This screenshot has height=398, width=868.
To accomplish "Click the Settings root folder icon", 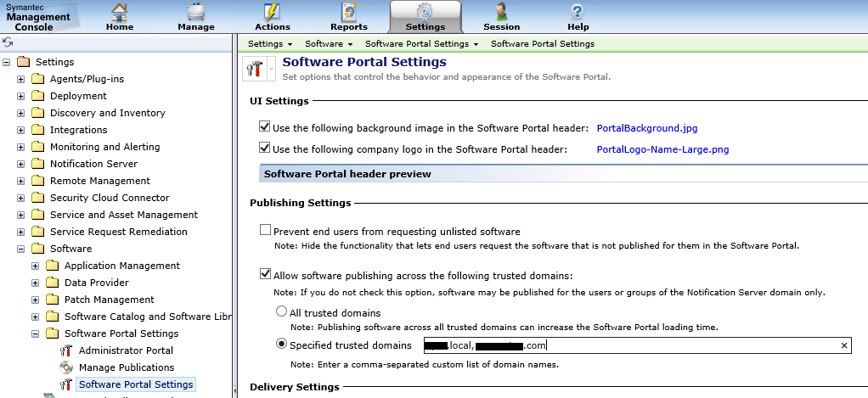I will click(x=23, y=62).
